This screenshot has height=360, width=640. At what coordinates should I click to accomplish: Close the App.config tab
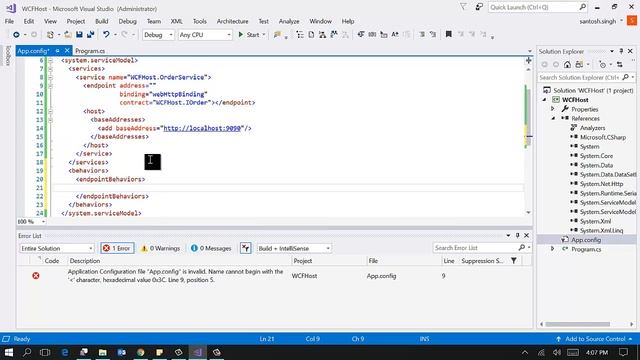[67, 51]
